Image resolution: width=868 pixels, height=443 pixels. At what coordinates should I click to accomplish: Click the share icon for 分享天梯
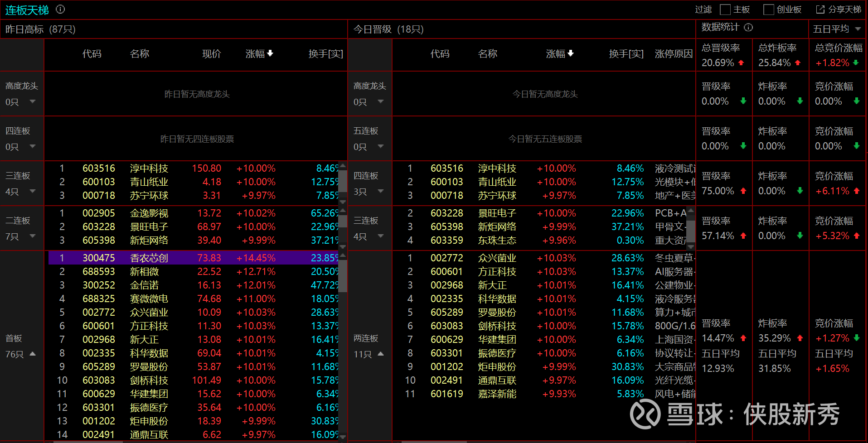pyautogui.click(x=820, y=10)
